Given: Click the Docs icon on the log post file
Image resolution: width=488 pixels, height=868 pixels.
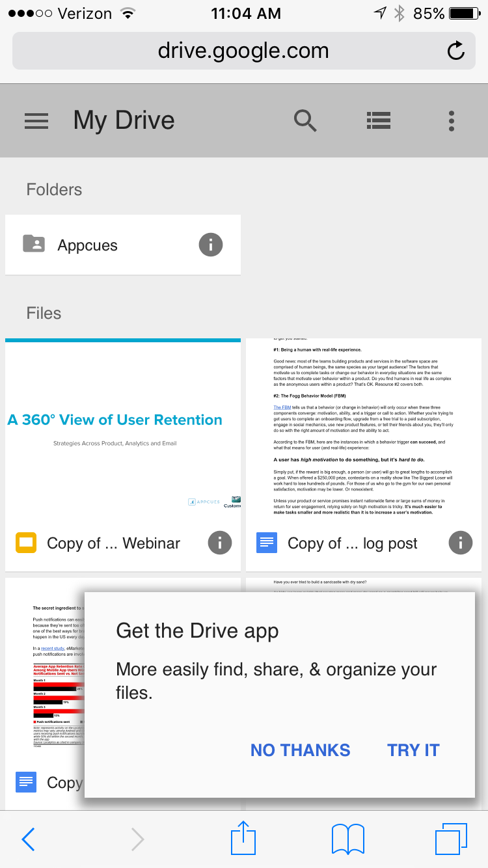Looking at the screenshot, I should click(267, 543).
